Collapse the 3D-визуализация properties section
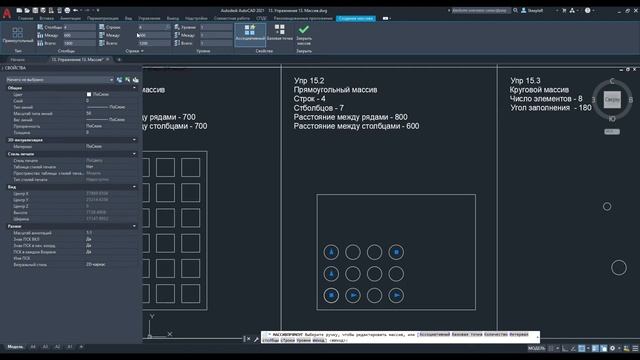This screenshot has width=640, height=360. point(134,140)
